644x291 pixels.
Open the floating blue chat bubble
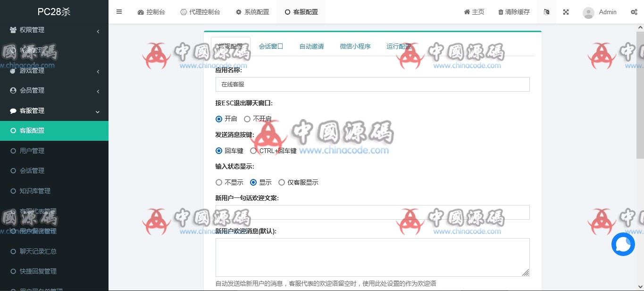pyautogui.click(x=623, y=244)
